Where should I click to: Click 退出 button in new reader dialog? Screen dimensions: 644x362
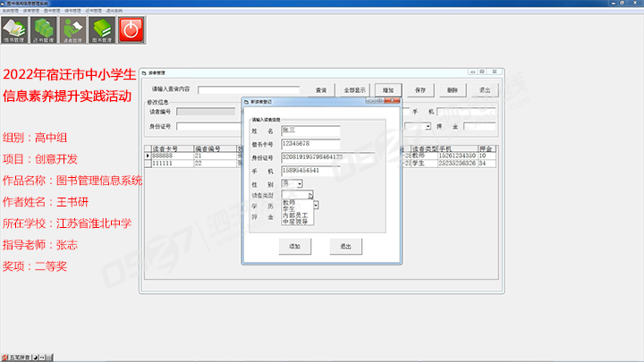click(x=346, y=247)
